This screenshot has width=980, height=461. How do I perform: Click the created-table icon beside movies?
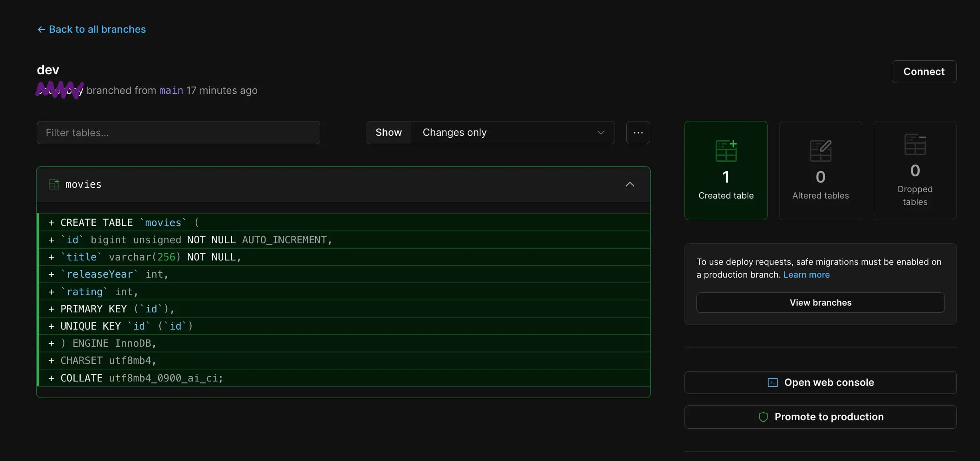coord(54,184)
